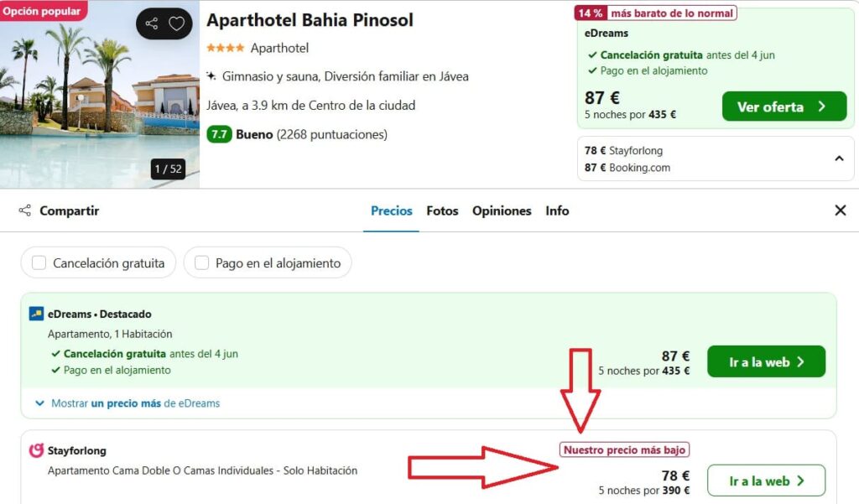Click eDreams Ir a la web button
Viewport: 859px width, 504px height.
766,361
